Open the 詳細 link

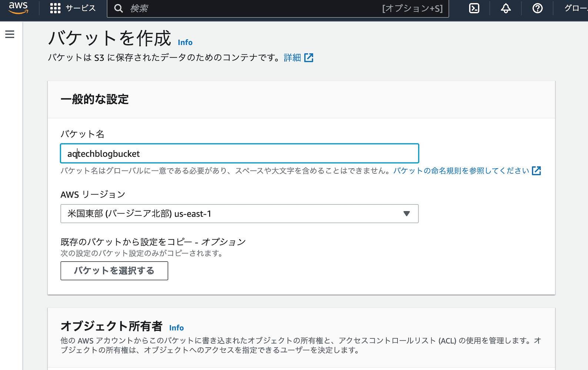click(292, 57)
